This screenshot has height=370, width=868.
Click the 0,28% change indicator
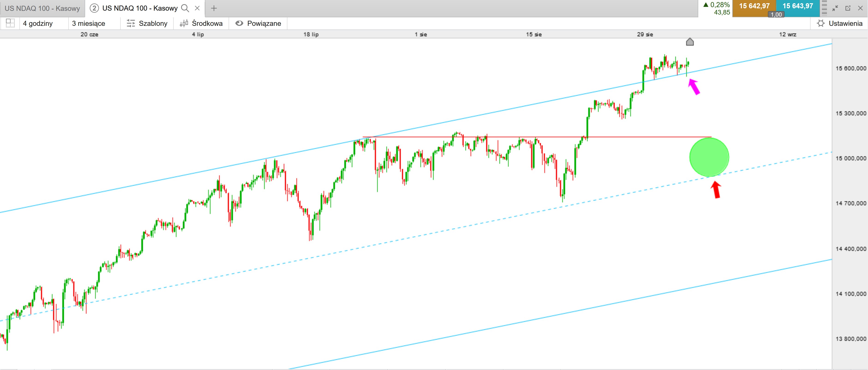pyautogui.click(x=716, y=5)
